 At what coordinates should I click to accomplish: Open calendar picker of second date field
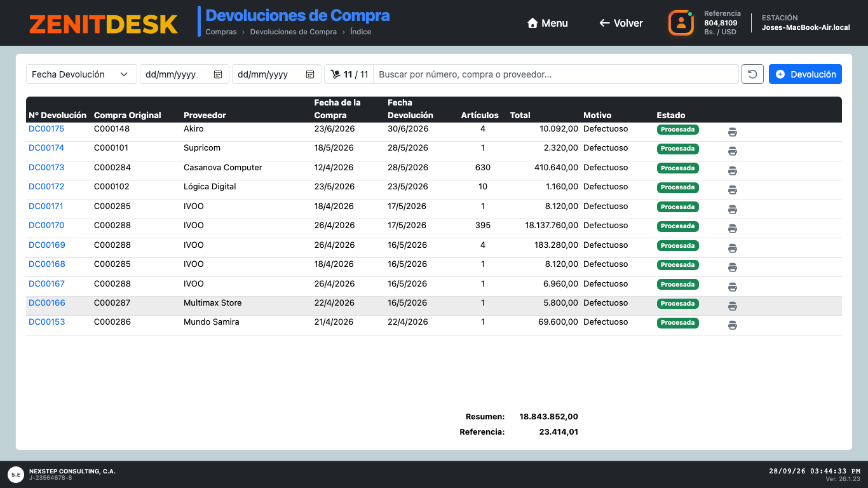pos(310,74)
